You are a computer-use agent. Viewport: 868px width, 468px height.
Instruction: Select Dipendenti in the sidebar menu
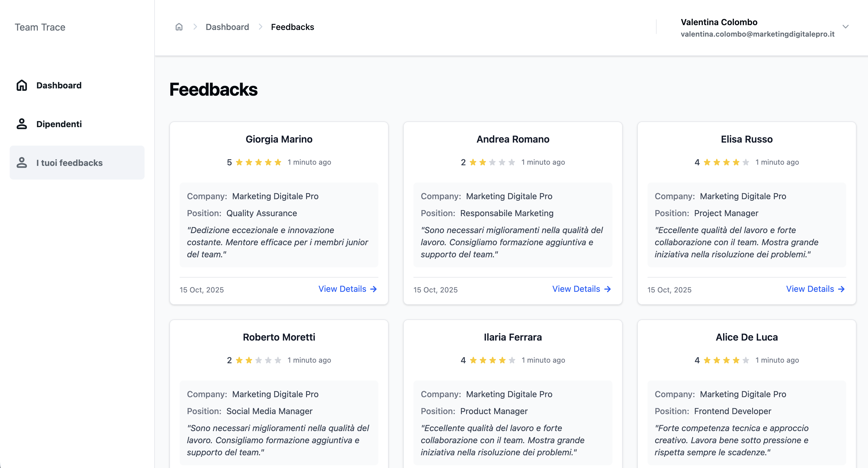(59, 124)
